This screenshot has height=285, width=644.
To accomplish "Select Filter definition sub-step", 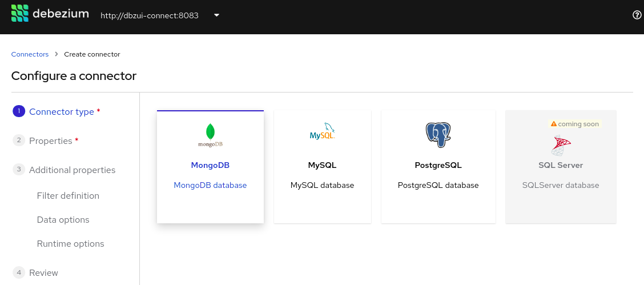I will [x=68, y=196].
